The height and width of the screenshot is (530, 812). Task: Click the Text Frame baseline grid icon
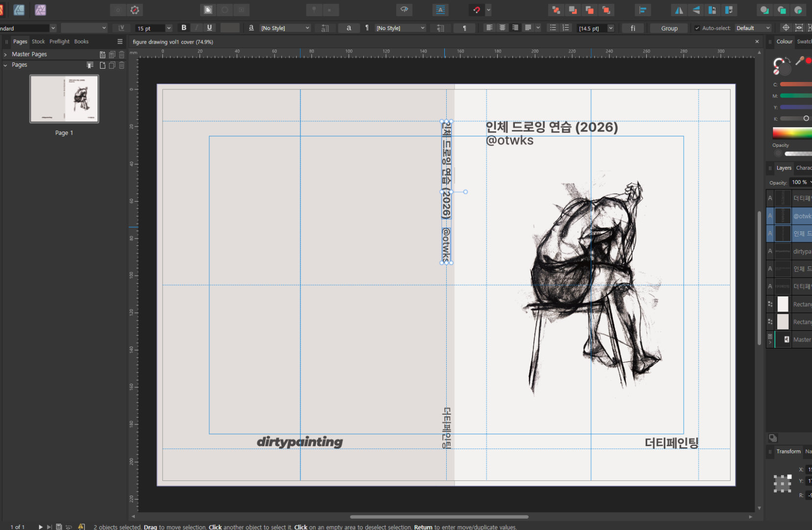coord(440,10)
